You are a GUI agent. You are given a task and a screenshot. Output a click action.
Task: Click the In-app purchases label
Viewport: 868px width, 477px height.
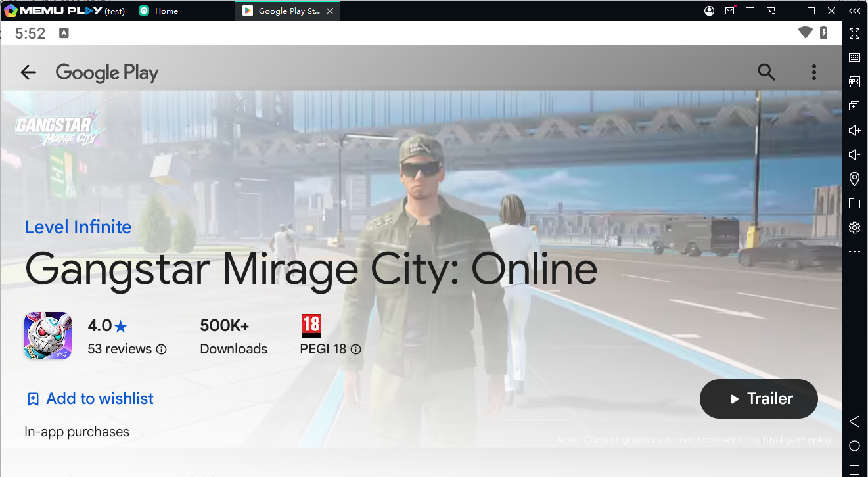[77, 432]
